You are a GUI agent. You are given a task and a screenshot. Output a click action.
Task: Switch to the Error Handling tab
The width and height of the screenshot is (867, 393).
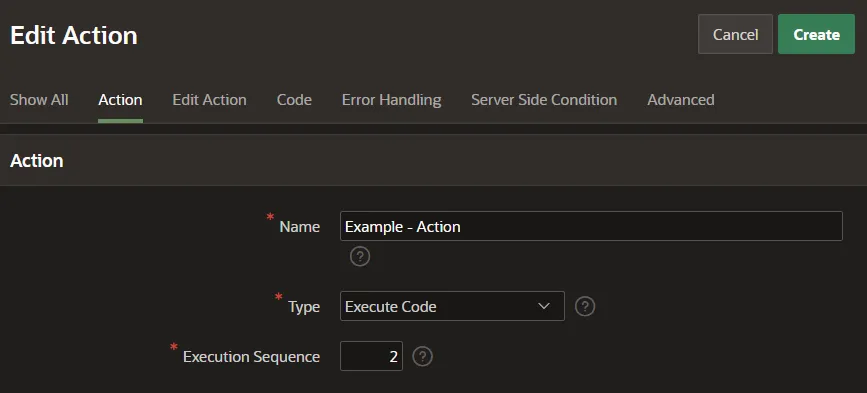(x=391, y=100)
